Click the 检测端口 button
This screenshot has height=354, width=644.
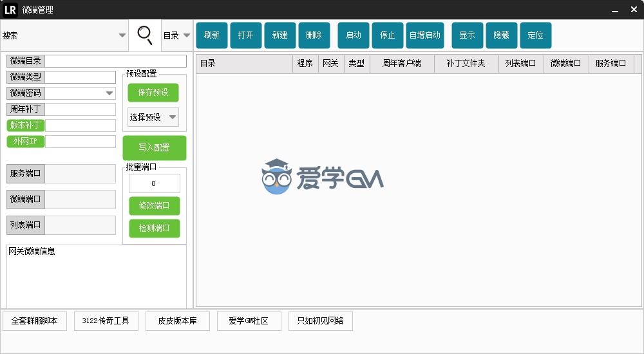tap(155, 228)
